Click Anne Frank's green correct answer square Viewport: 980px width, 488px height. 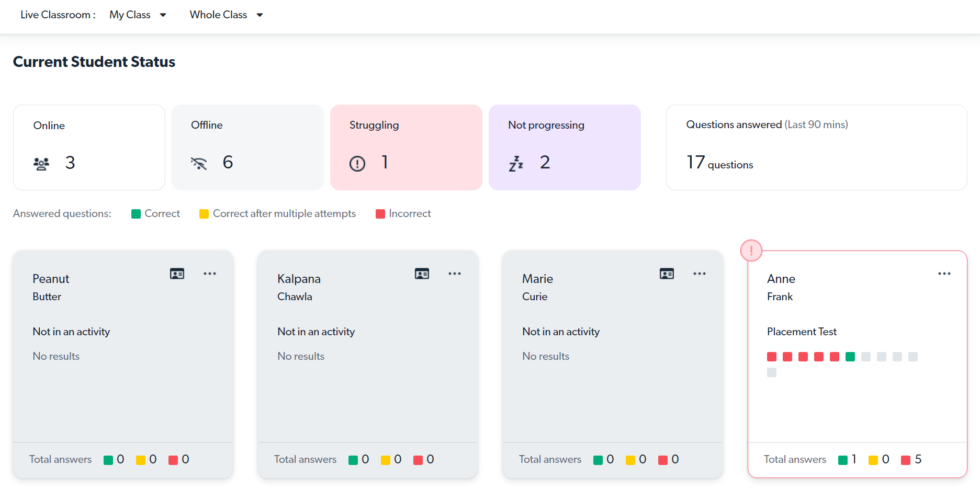[850, 357]
